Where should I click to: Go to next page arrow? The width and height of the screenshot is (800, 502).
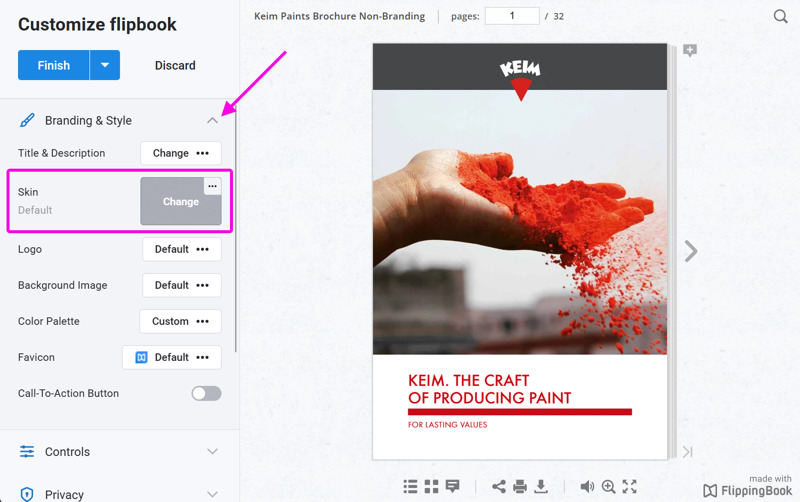(x=690, y=251)
